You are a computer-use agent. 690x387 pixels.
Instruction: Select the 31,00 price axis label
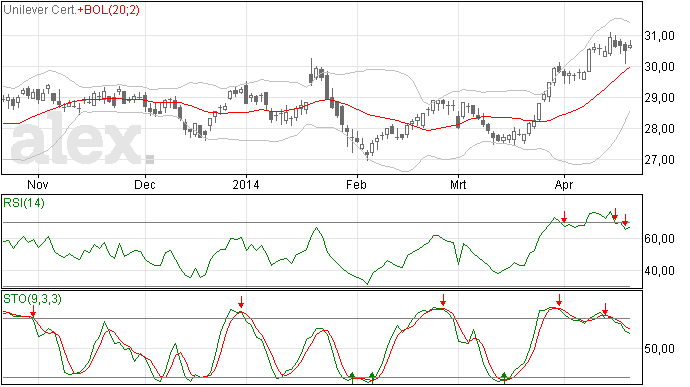click(660, 36)
